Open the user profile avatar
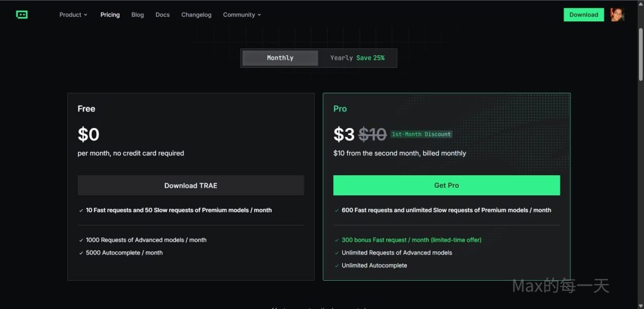The image size is (644, 309). tap(617, 14)
